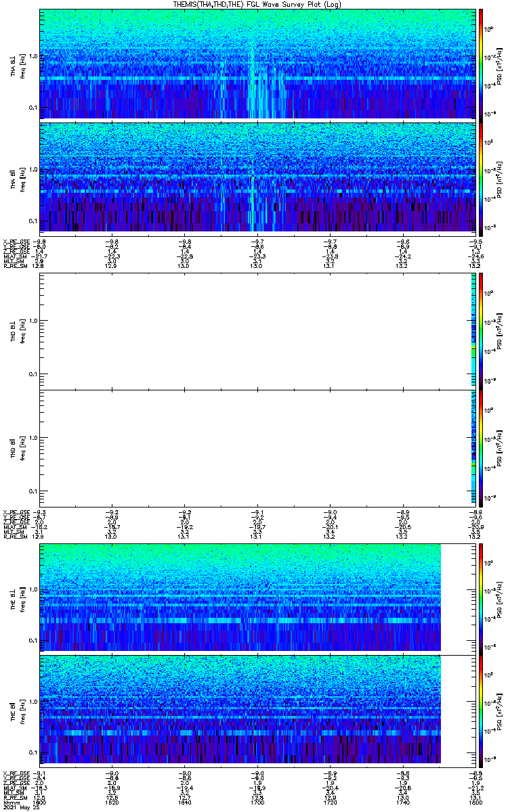Click the 'THA B⊥ freq [Hz]' axis label
The height and width of the screenshot is (812, 508).
17,64
